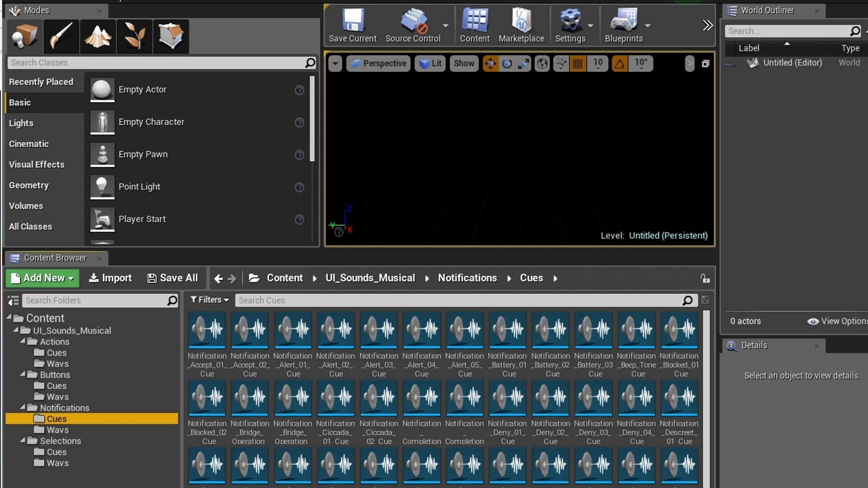Select the Notification_Alert_03_Cue thumbnail
This screenshot has width=868, height=488.
point(378,330)
